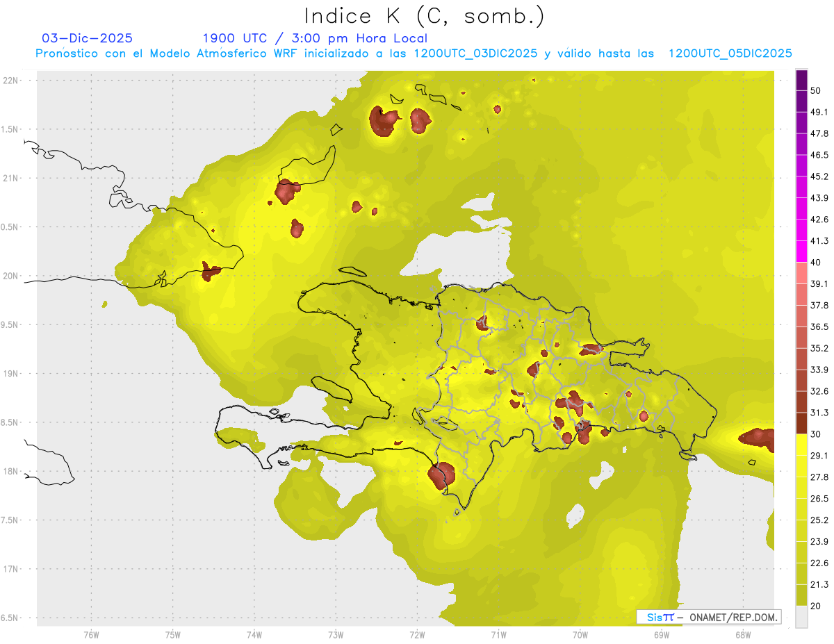Select the gray swatch below the 20 label

click(x=801, y=617)
